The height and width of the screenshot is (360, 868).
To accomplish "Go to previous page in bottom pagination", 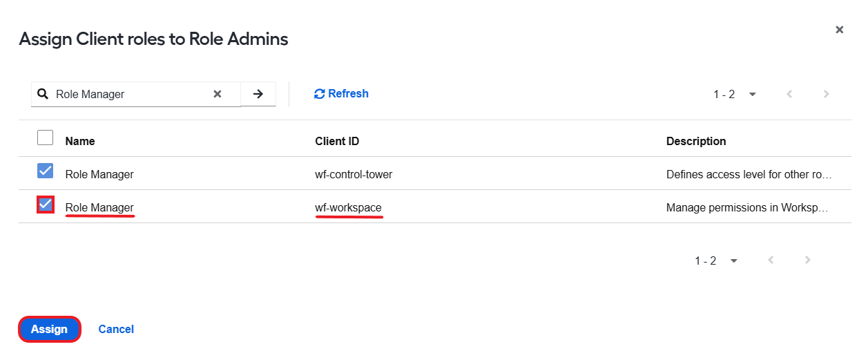I will point(771,260).
